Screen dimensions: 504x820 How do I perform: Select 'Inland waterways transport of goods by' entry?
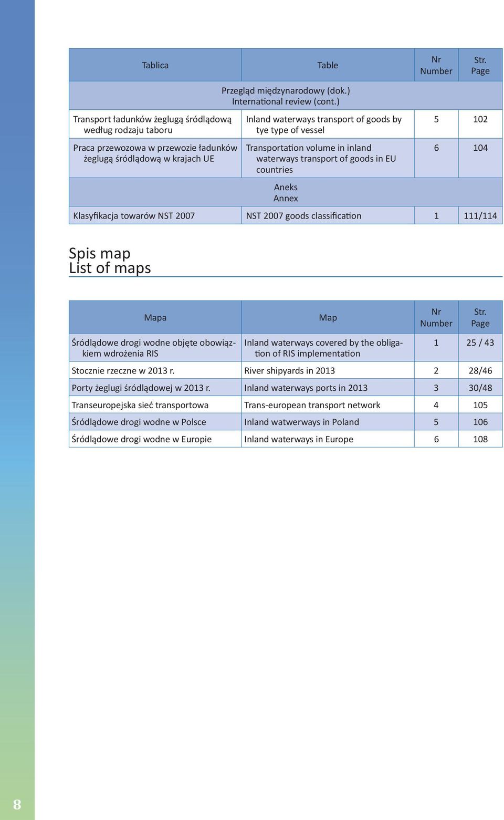(323, 119)
